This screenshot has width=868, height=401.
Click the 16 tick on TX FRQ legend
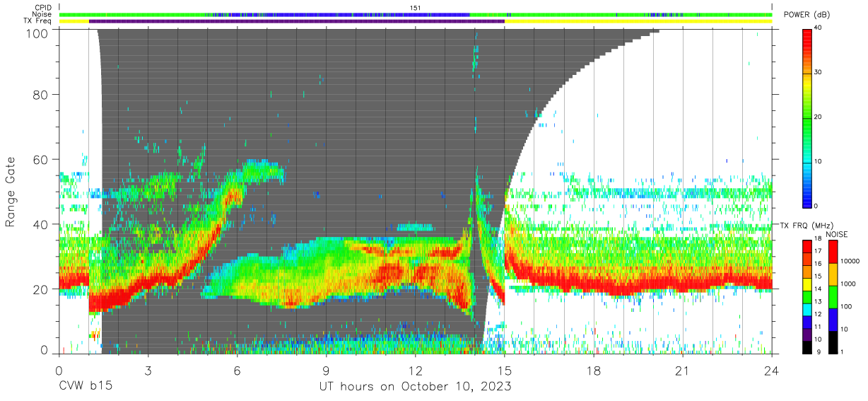point(819,264)
